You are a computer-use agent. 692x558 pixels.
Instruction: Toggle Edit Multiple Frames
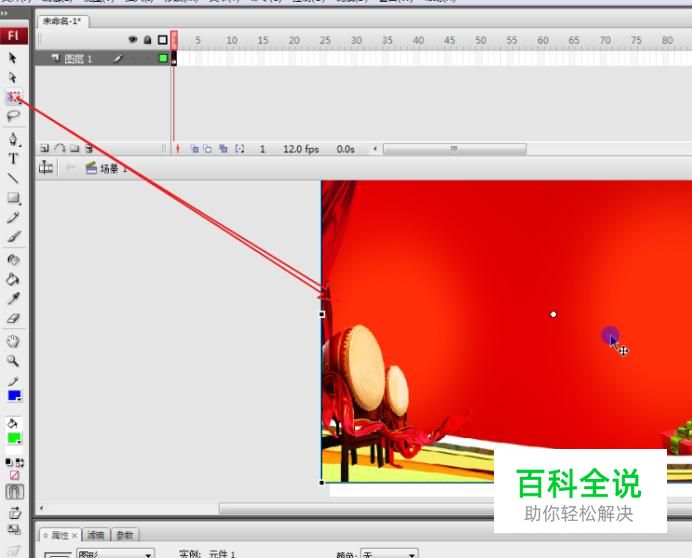223,149
